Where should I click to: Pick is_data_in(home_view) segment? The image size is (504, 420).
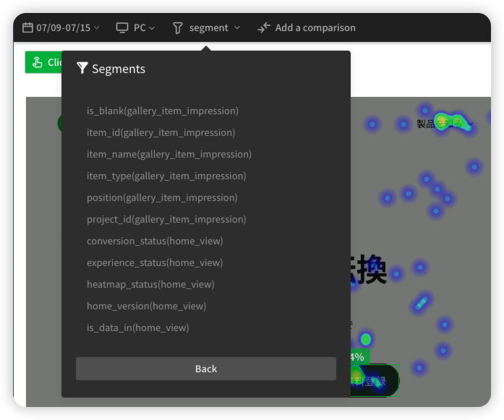click(137, 327)
